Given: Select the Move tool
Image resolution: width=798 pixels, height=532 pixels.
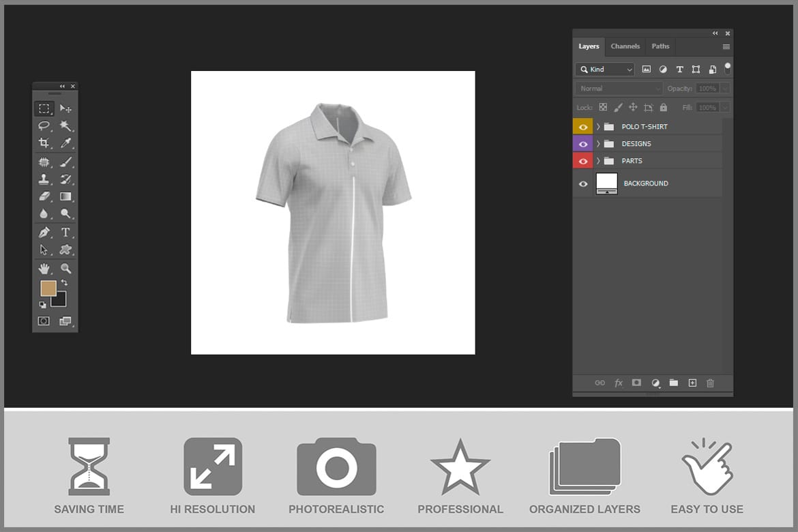Looking at the screenshot, I should tap(65, 108).
